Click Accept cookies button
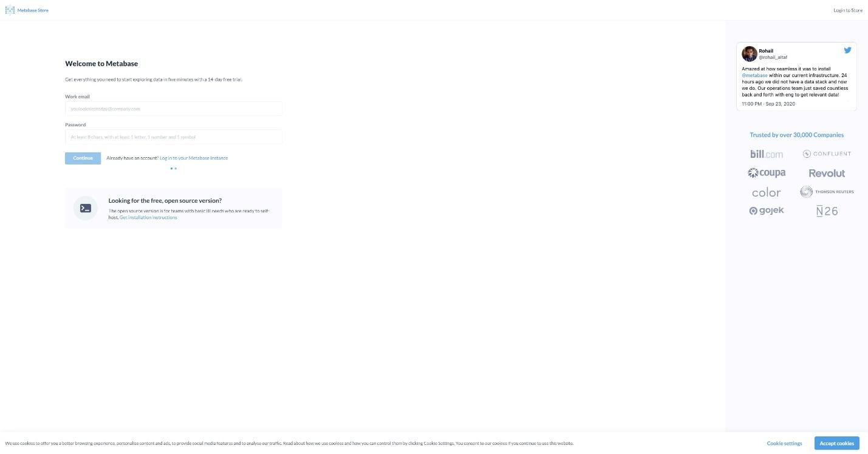Viewport: 868px width, 454px height. (837, 444)
